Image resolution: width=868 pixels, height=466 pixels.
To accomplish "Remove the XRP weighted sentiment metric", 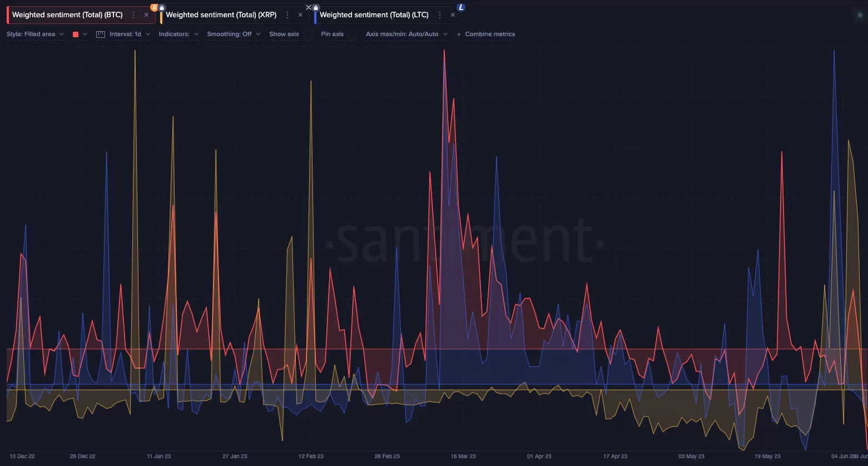I will (x=300, y=15).
